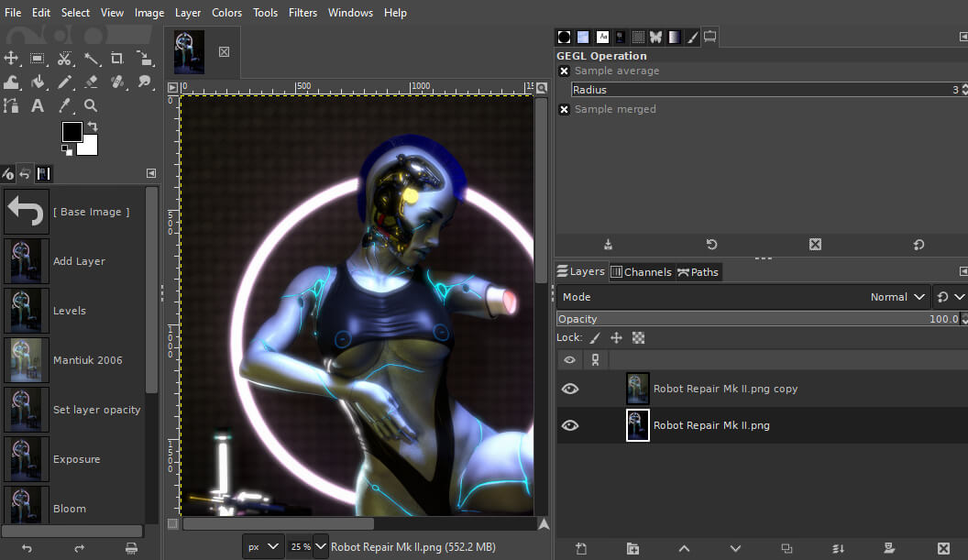Image resolution: width=968 pixels, height=560 pixels.
Task: Clear undo history button
Action: pos(131,548)
